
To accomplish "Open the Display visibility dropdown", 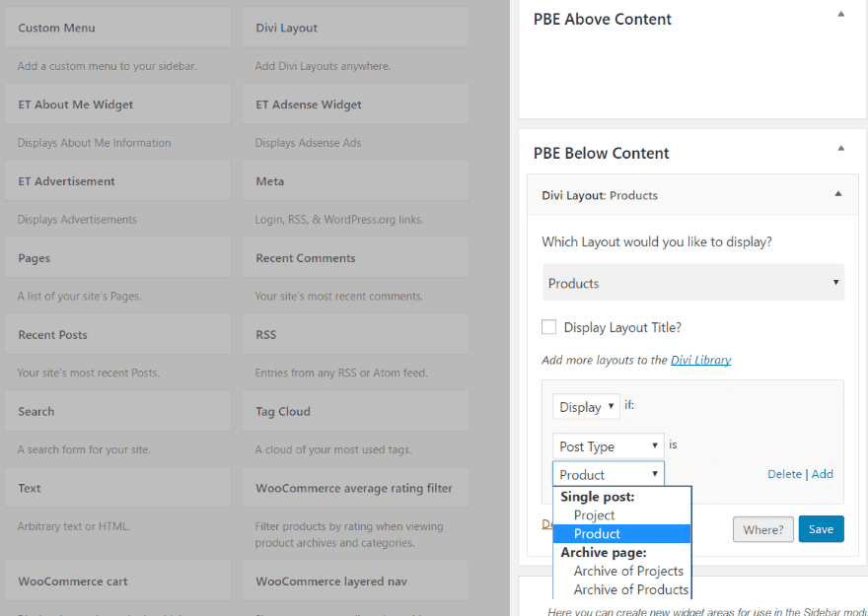I will click(x=586, y=406).
